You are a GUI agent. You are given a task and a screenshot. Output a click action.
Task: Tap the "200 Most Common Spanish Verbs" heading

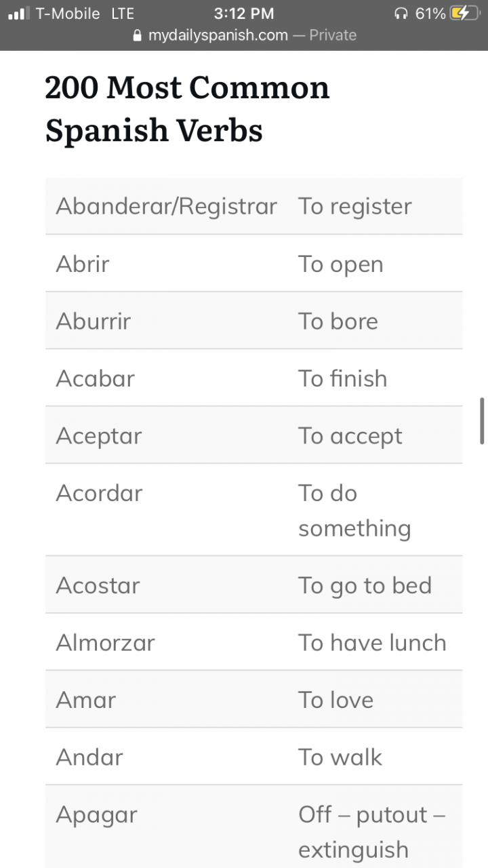(x=187, y=108)
